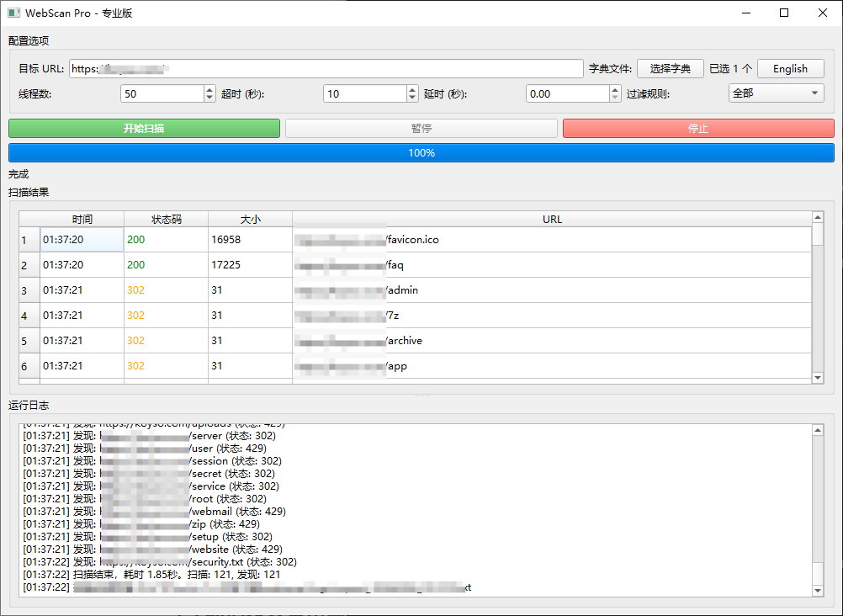
Task: Click the WebScan Pro app icon in title bar
Action: [x=14, y=13]
